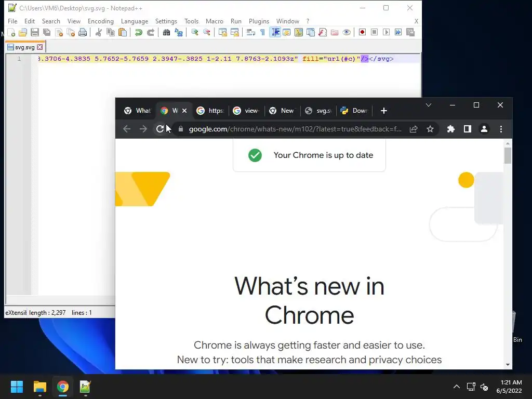Open the Windows Start menu

pyautogui.click(x=17, y=387)
